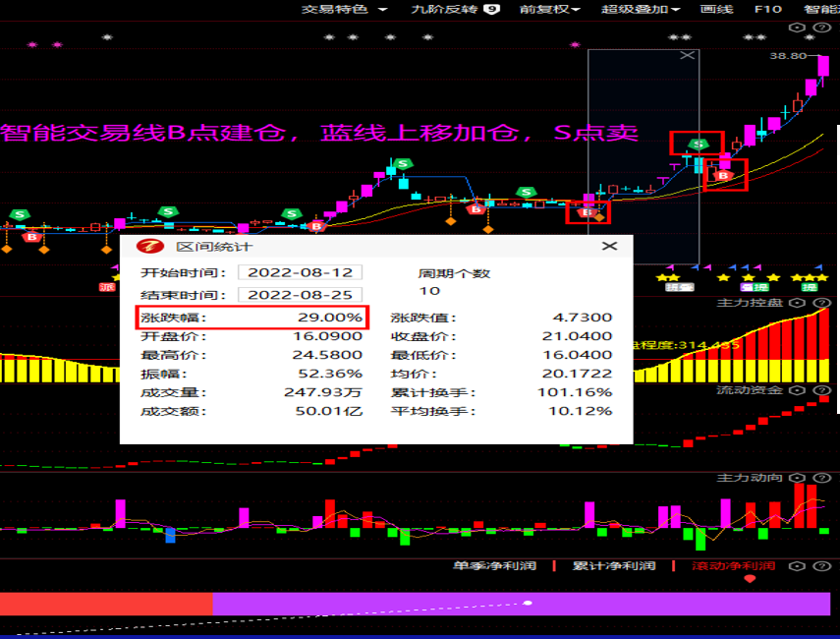
Task: Click the 主力控盘 panel title
Action: click(750, 303)
